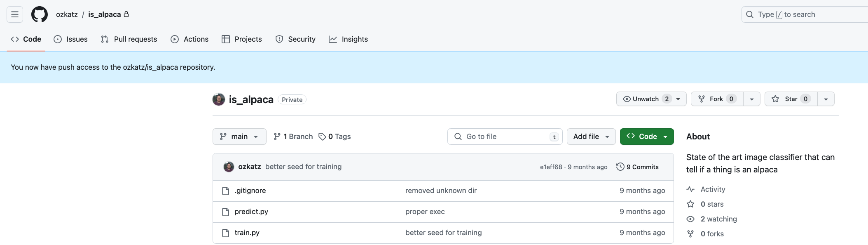868x245 pixels.
Task: Click the ozkatz avatar in commit row
Action: 229,167
